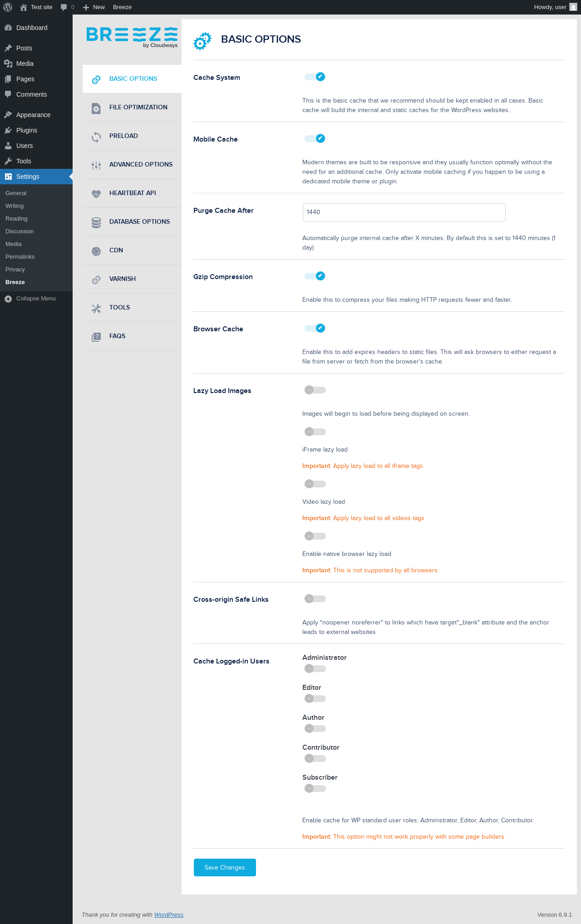The width and height of the screenshot is (581, 924).
Task: Open the Howdy user account menu
Action: (x=555, y=7)
